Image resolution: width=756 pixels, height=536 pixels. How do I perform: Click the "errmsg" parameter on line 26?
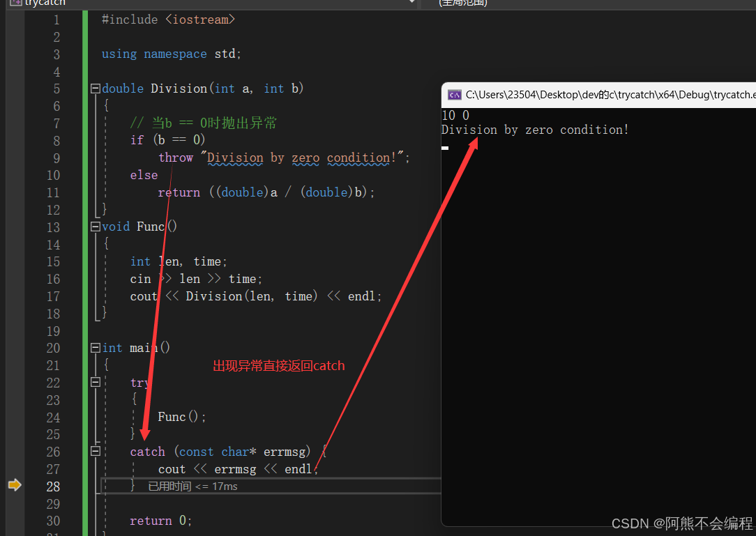coord(285,452)
